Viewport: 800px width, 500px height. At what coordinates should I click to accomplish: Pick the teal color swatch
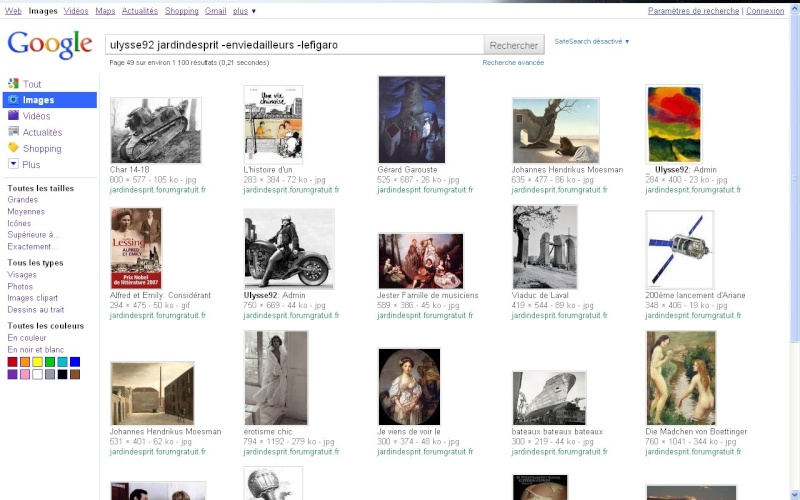click(62, 362)
